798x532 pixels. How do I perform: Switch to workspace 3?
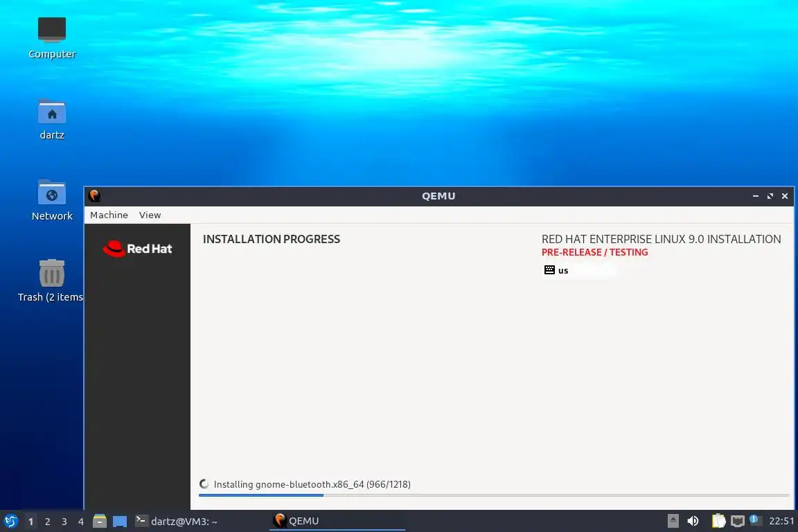[x=64, y=522]
